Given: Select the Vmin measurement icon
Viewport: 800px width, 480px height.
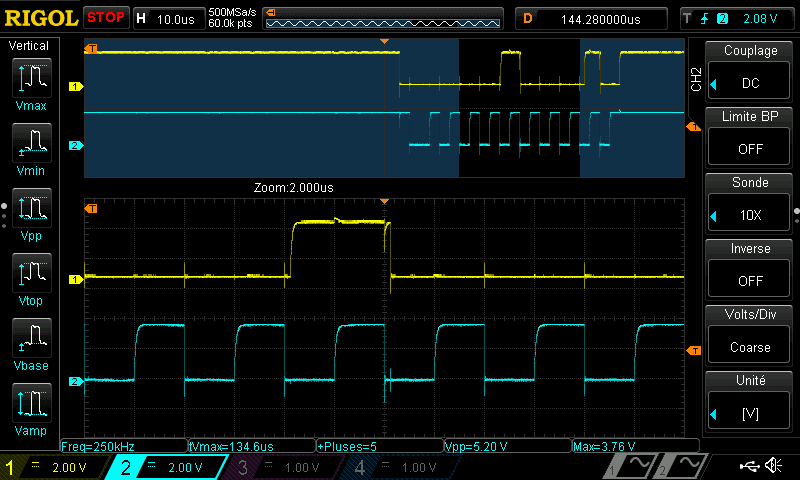Looking at the screenshot, I should coord(32,143).
